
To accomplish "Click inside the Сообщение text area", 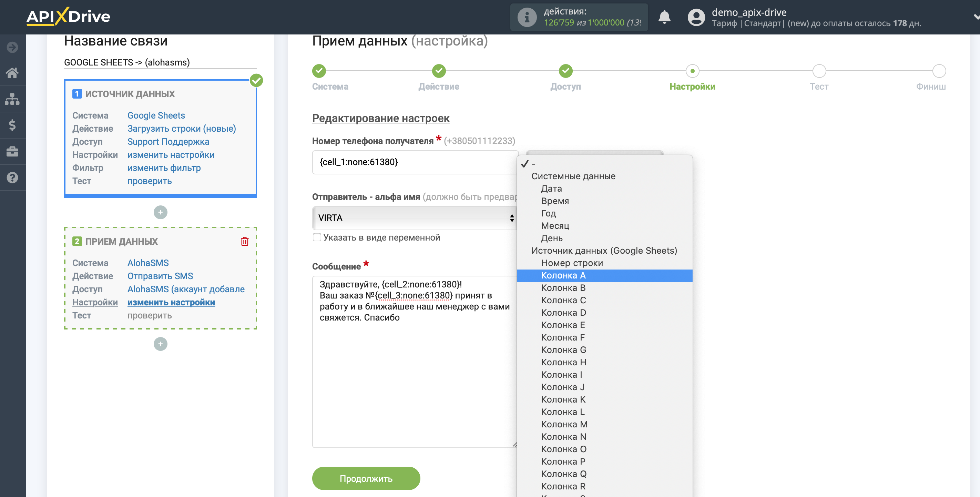I will 415,362.
